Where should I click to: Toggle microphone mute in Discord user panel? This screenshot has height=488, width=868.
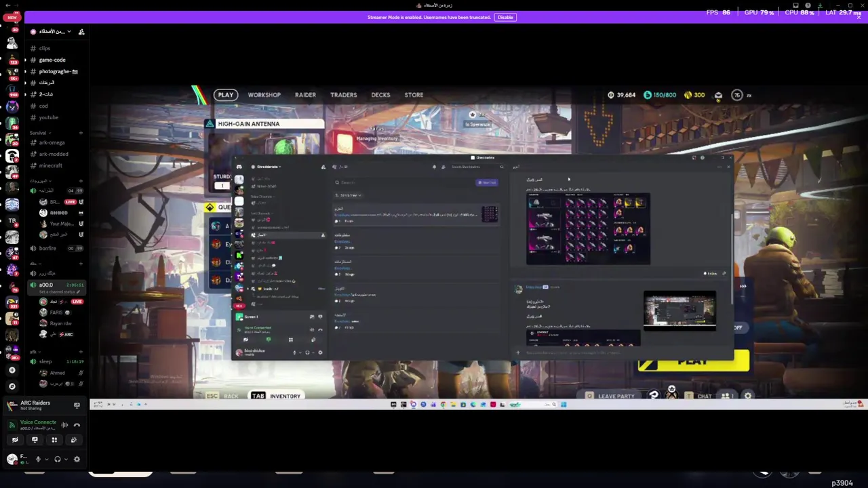click(38, 460)
